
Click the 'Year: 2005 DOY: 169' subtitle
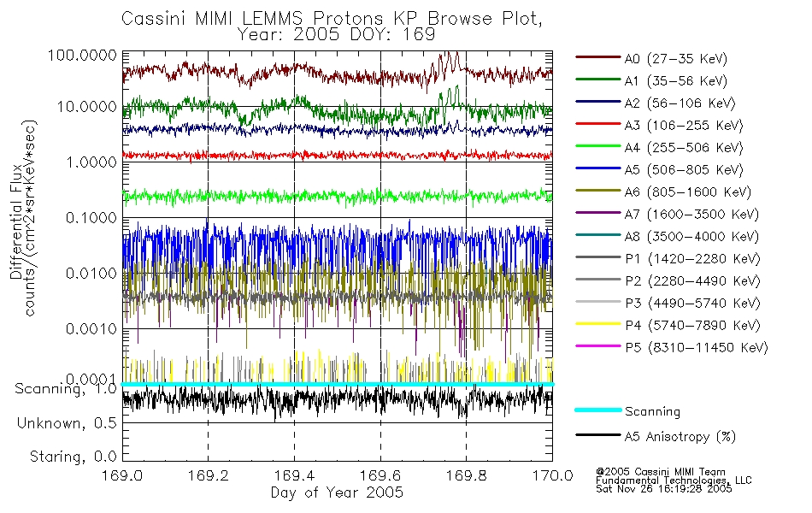(x=336, y=35)
